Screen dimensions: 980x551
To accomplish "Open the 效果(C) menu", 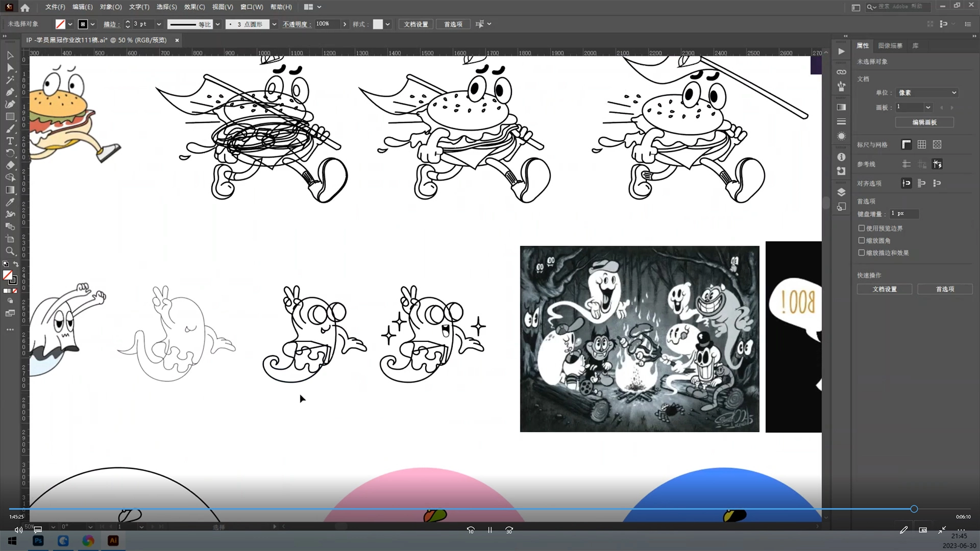I will (x=194, y=7).
